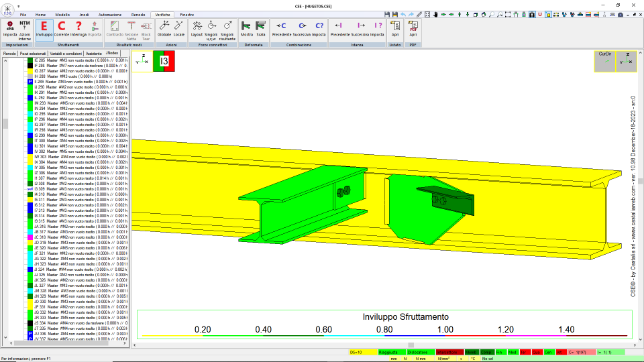Image resolution: width=644 pixels, height=362 pixels.
Task: Click the first zoom magnifier icon
Action: click(x=492, y=14)
